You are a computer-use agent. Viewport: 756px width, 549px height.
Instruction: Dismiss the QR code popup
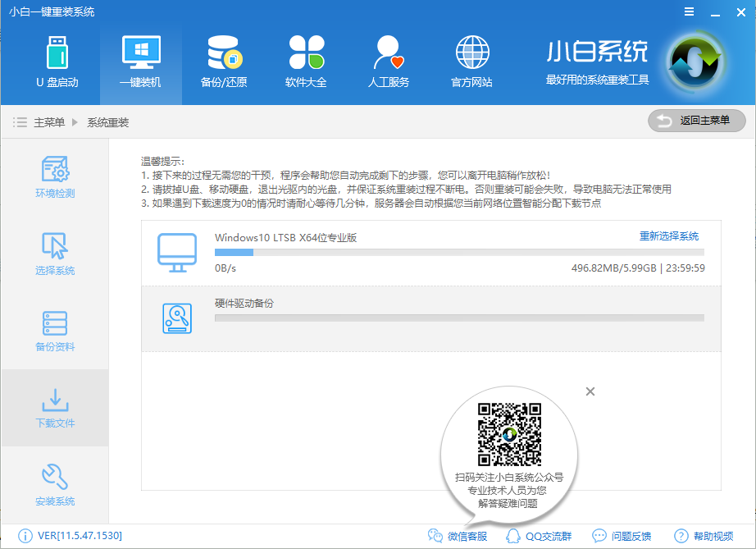(590, 391)
